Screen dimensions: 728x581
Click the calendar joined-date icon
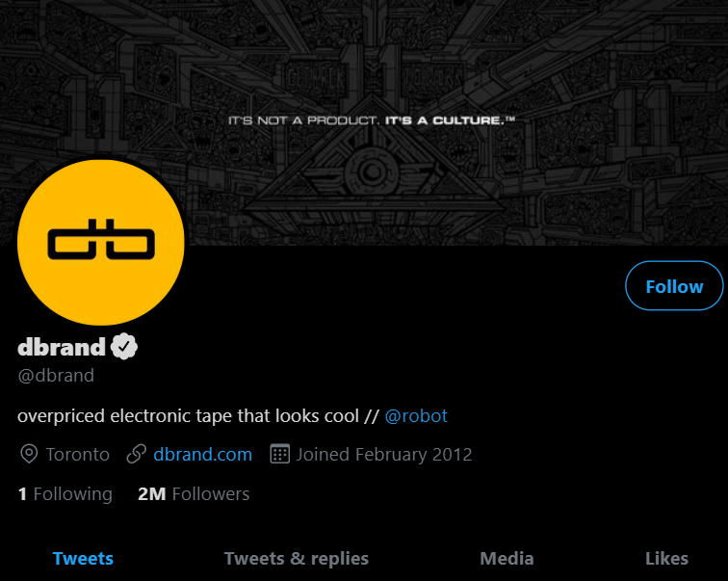tap(279, 454)
